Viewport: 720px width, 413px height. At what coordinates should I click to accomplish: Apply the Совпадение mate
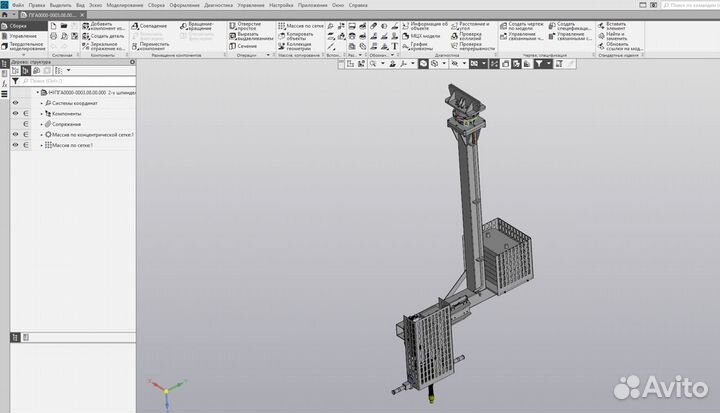point(150,26)
